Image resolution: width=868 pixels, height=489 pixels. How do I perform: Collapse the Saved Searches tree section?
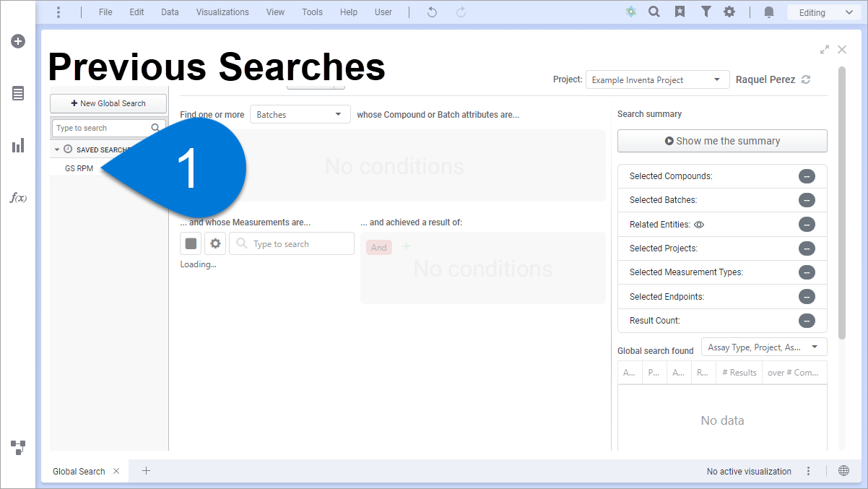pyautogui.click(x=57, y=150)
